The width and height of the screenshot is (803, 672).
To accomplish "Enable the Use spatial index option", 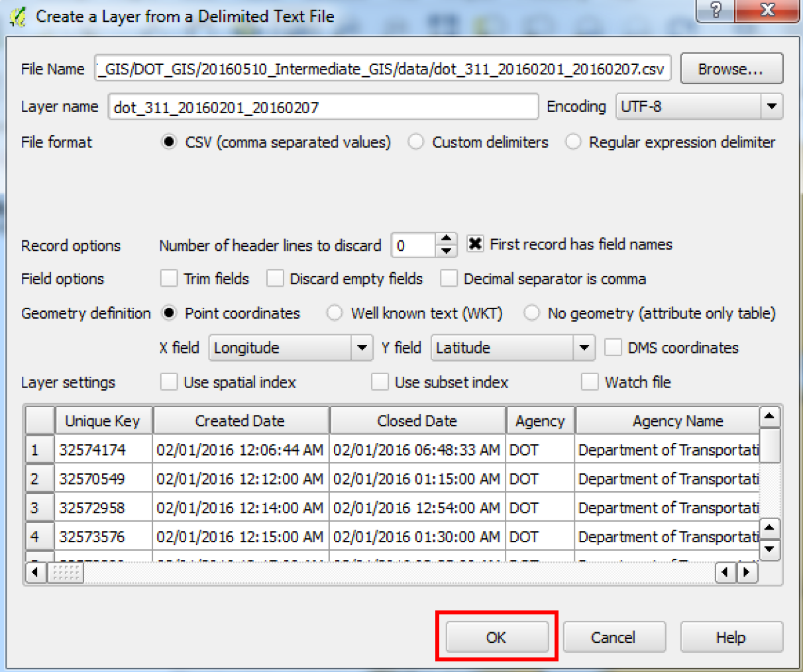I will (x=169, y=382).
